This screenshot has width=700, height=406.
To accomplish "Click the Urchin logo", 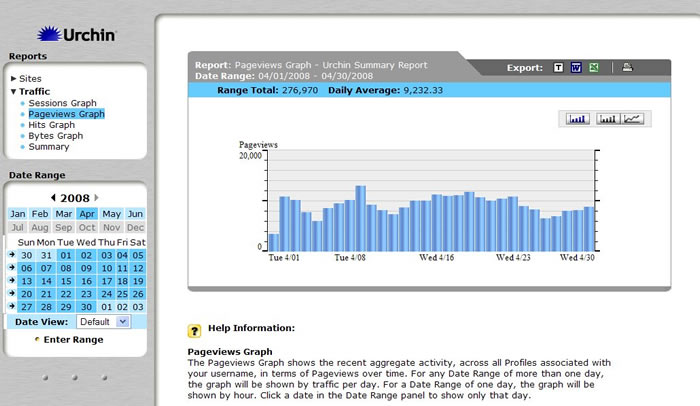I will pyautogui.click(x=76, y=34).
